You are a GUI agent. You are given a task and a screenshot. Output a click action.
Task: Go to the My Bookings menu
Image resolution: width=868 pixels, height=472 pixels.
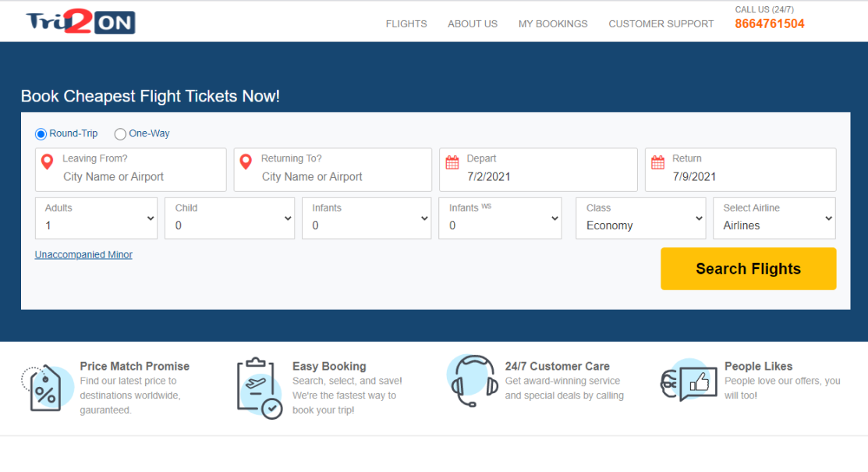click(553, 24)
